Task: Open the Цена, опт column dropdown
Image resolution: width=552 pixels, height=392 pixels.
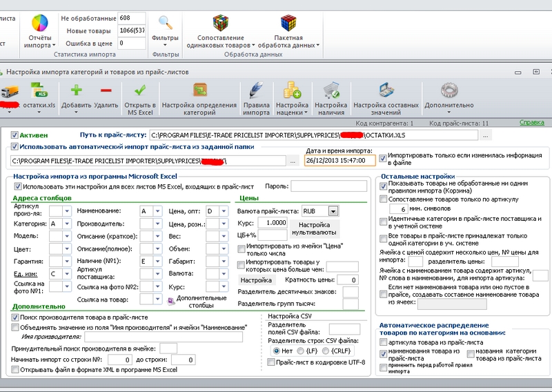Action: click(x=224, y=211)
